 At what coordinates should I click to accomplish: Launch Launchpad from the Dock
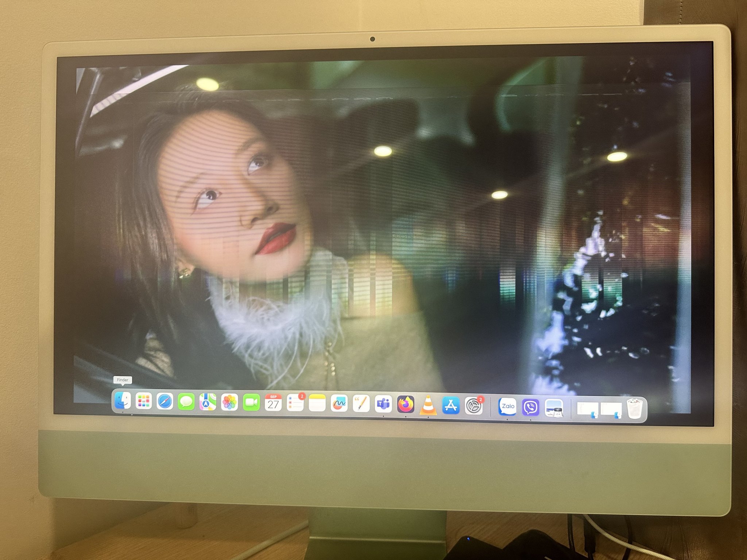pyautogui.click(x=144, y=401)
